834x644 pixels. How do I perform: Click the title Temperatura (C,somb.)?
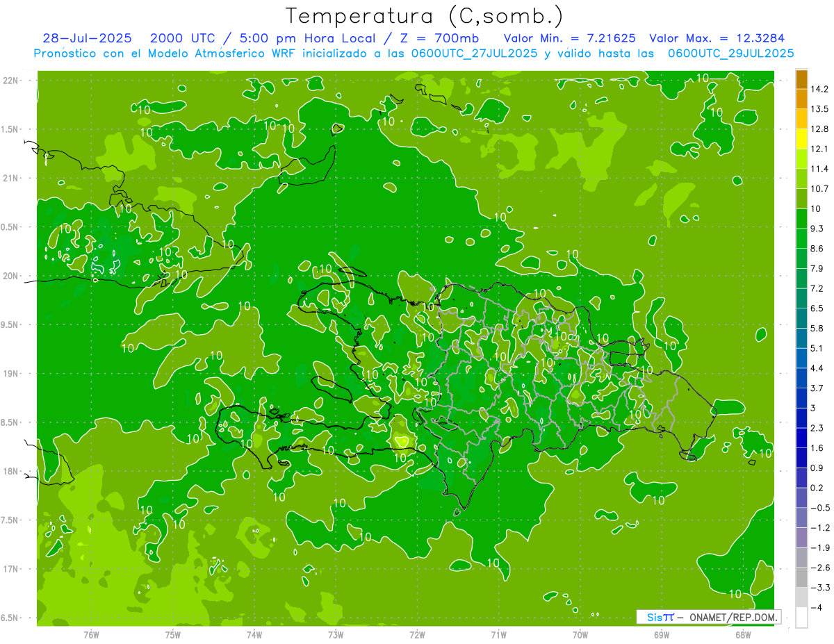pyautogui.click(x=425, y=16)
